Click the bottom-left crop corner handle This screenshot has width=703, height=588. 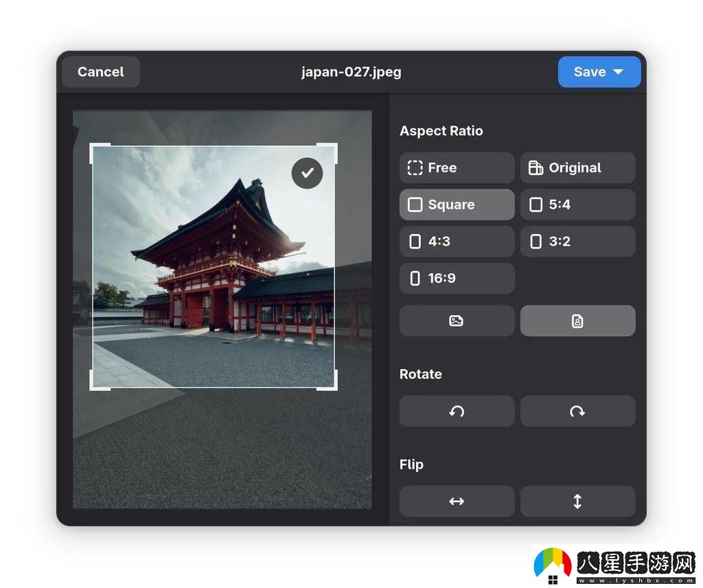point(93,387)
